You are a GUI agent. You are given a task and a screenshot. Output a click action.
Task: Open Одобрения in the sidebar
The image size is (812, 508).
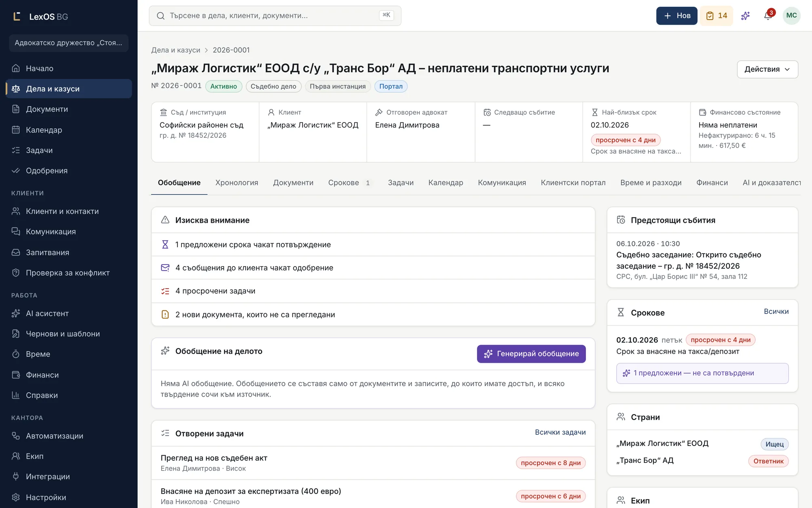tap(69, 170)
